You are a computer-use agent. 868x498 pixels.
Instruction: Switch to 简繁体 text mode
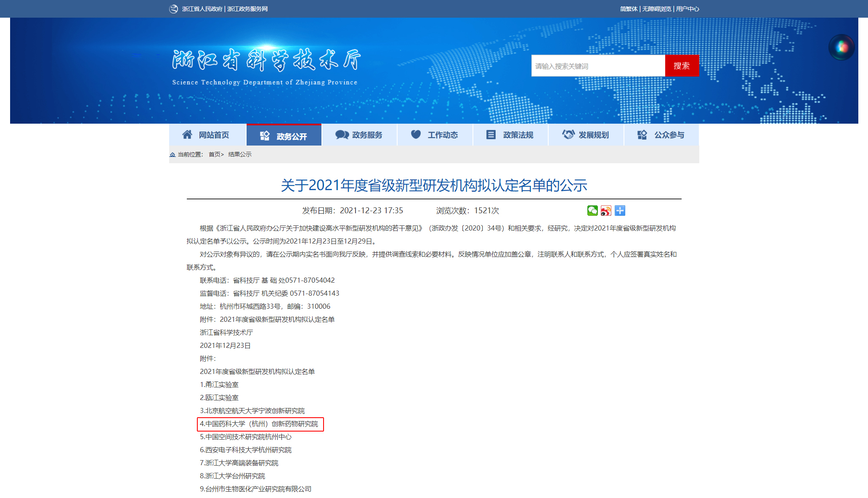(x=629, y=9)
